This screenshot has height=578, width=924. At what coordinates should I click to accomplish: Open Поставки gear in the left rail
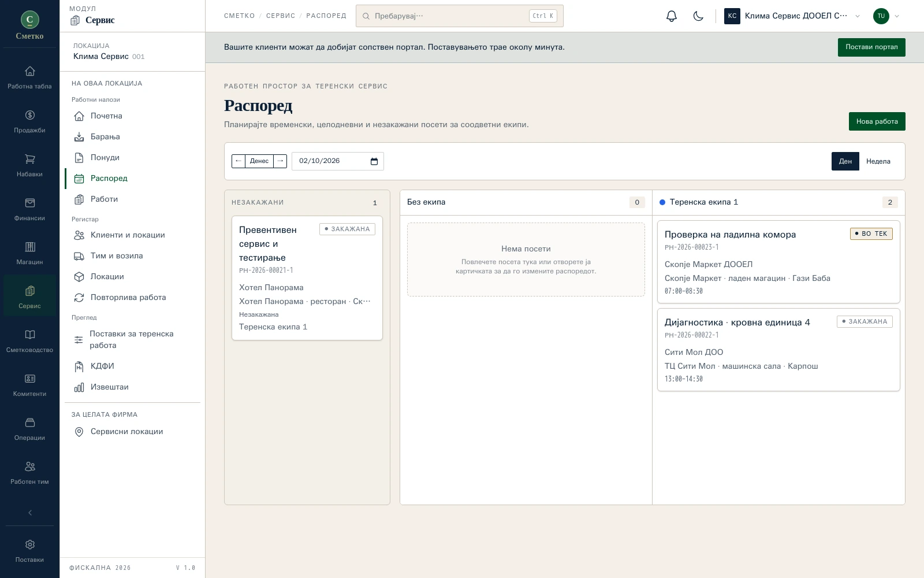click(x=29, y=551)
